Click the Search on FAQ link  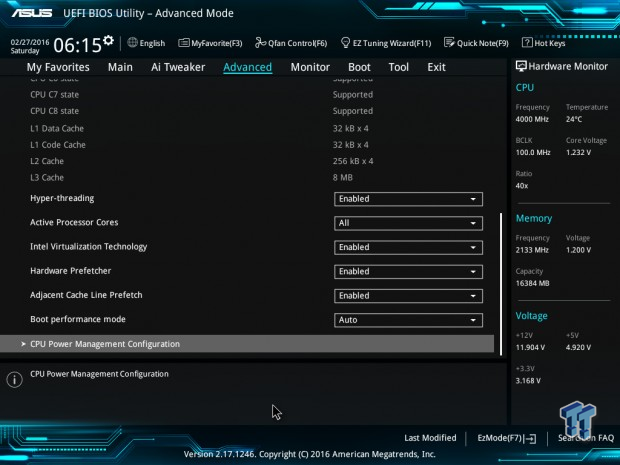(x=586, y=438)
